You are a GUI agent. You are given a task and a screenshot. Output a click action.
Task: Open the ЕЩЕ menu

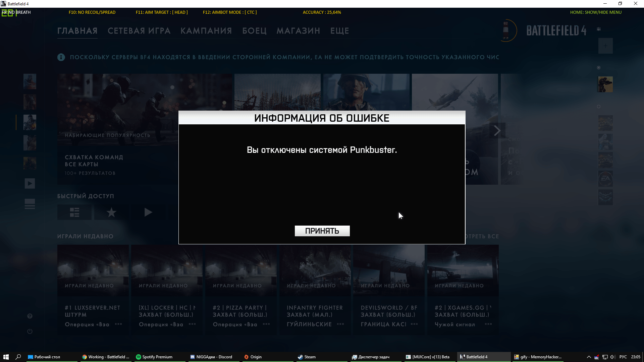(x=340, y=31)
